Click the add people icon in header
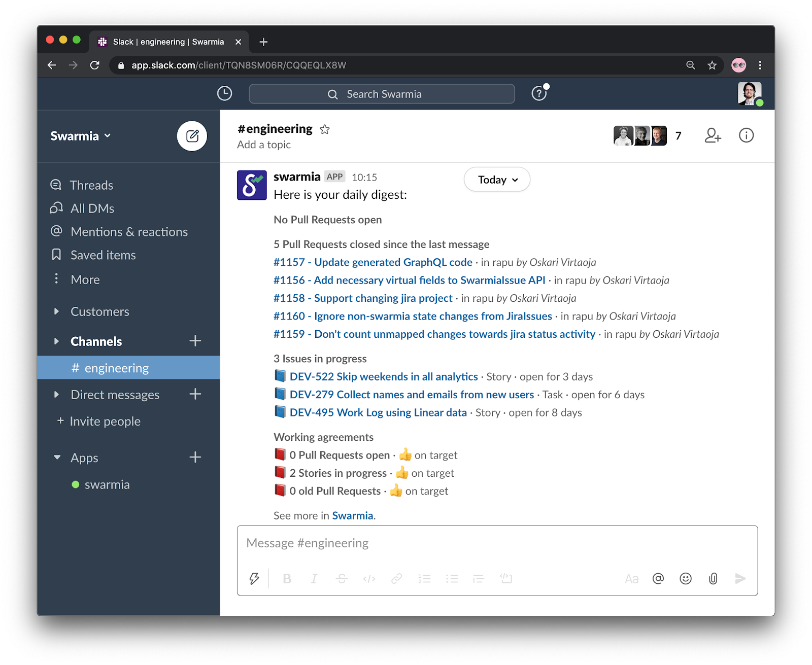This screenshot has width=812, height=665. (x=713, y=135)
